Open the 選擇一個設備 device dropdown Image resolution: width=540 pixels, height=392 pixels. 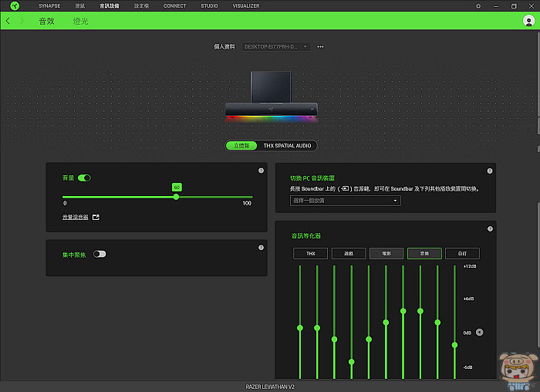346,201
